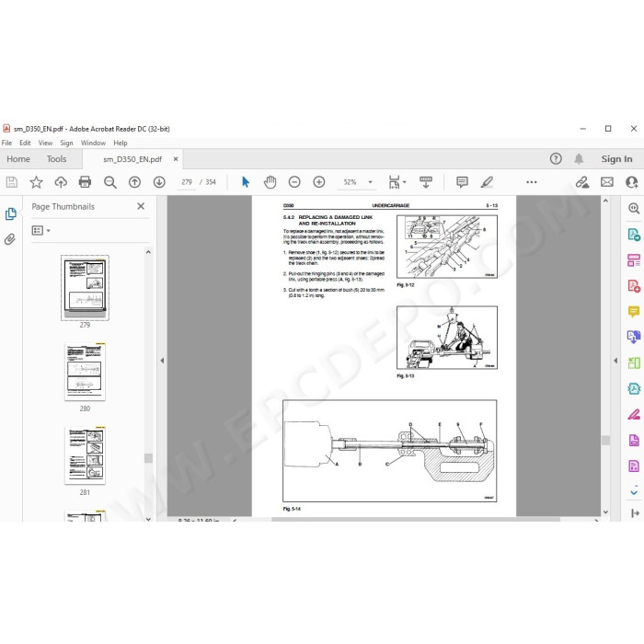Open the fit page options icon

pyautogui.click(x=397, y=182)
